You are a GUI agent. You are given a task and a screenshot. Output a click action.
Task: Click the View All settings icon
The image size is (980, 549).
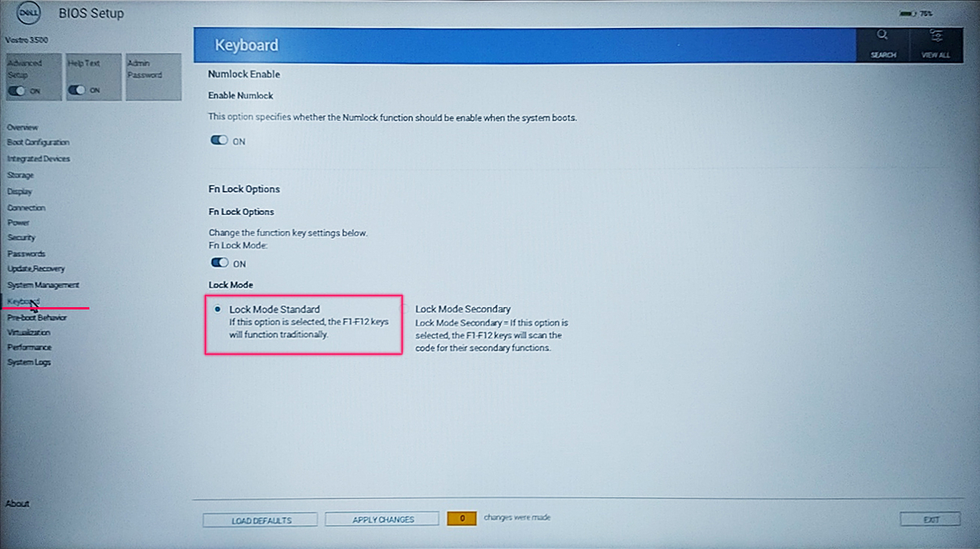pos(937,45)
